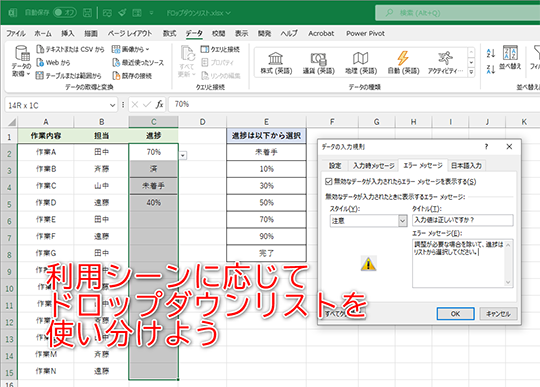Select column E header

coord(266,122)
